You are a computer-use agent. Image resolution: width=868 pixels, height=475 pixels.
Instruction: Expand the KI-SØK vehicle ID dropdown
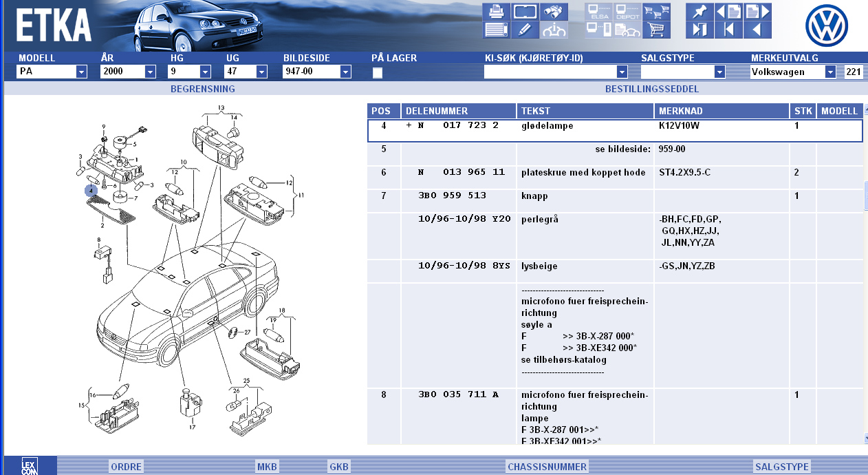(622, 72)
